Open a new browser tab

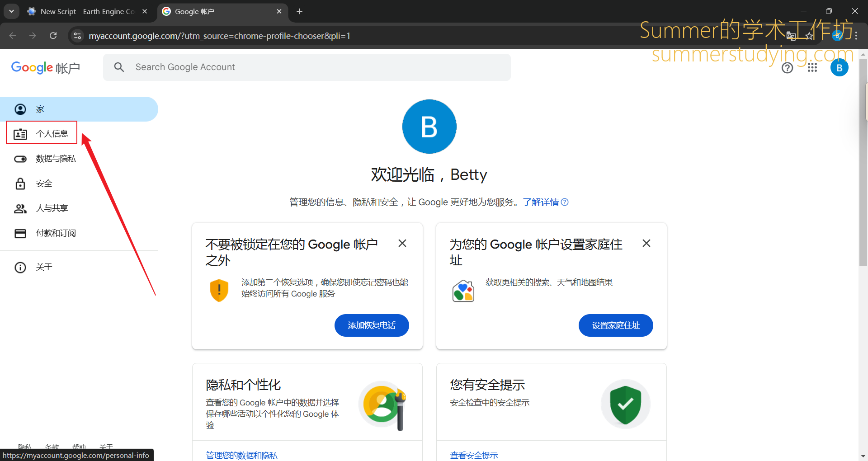[x=299, y=11]
